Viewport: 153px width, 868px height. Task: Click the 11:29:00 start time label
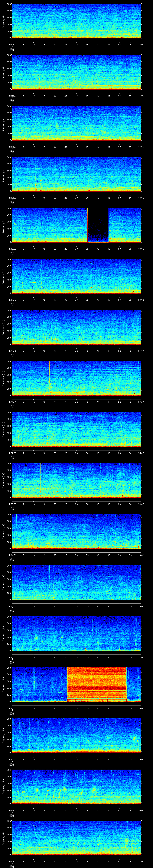coord(12,810)
